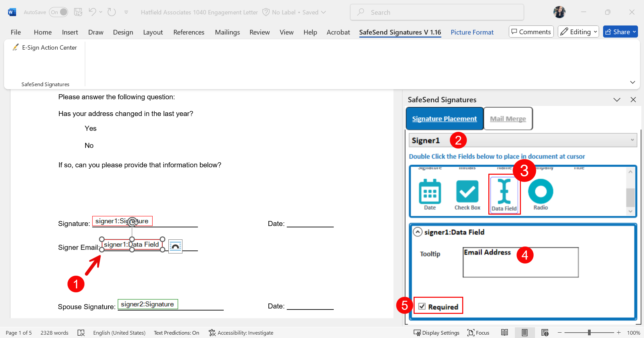Click Text Predictions: On status

(x=176, y=333)
